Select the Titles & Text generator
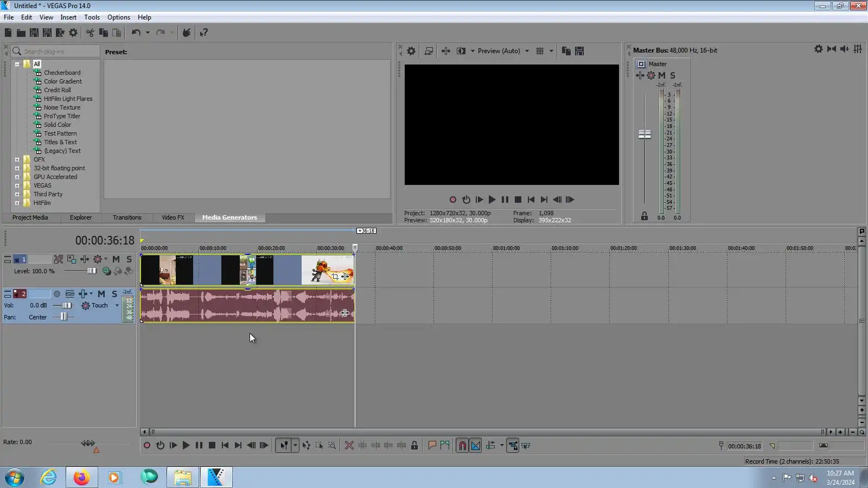This screenshot has height=488, width=868. [x=60, y=142]
